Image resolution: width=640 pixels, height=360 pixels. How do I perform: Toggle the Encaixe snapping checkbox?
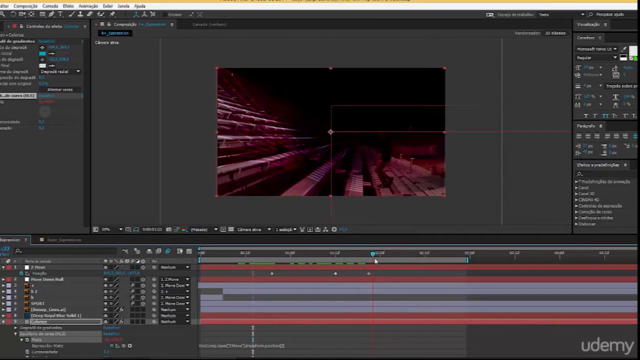coord(164,15)
